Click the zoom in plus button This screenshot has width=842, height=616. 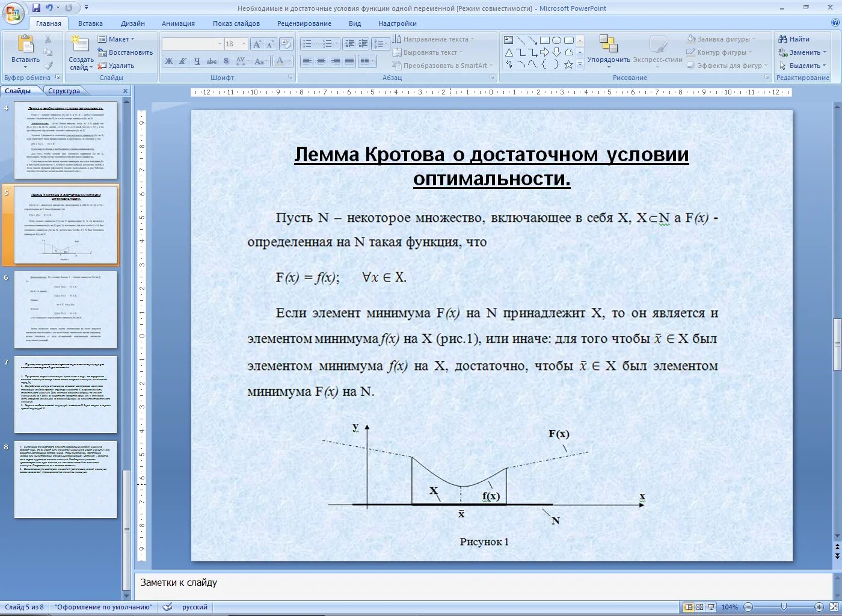pyautogui.click(x=819, y=607)
